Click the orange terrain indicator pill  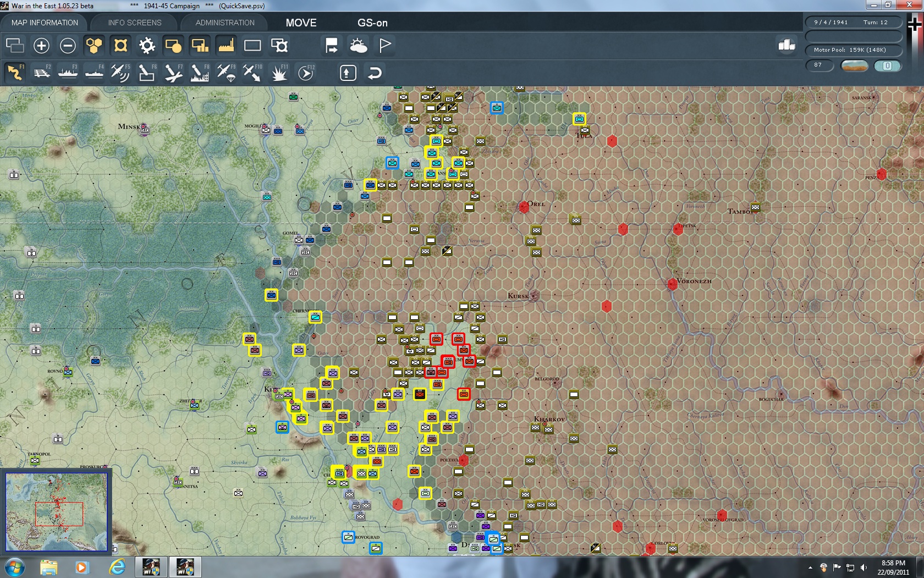coord(855,66)
